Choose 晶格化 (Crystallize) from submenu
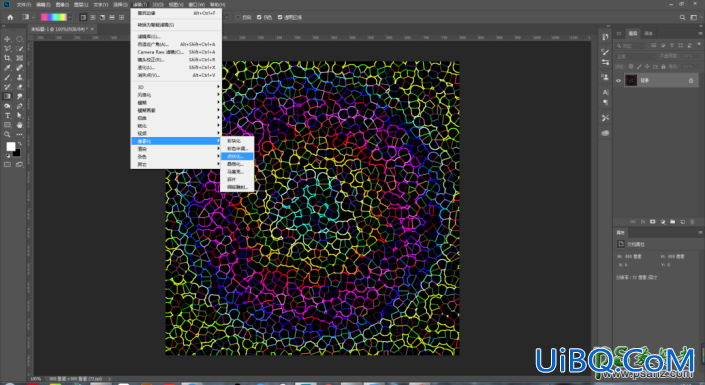This screenshot has width=705, height=385. click(x=237, y=164)
